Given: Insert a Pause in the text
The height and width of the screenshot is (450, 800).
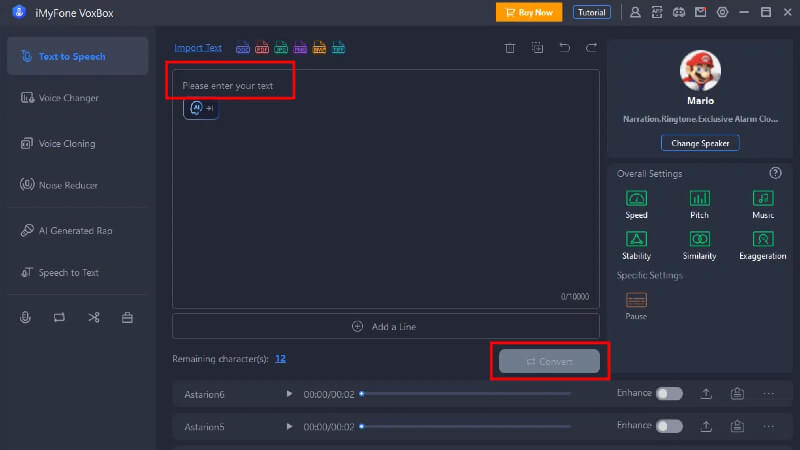Looking at the screenshot, I should [636, 299].
